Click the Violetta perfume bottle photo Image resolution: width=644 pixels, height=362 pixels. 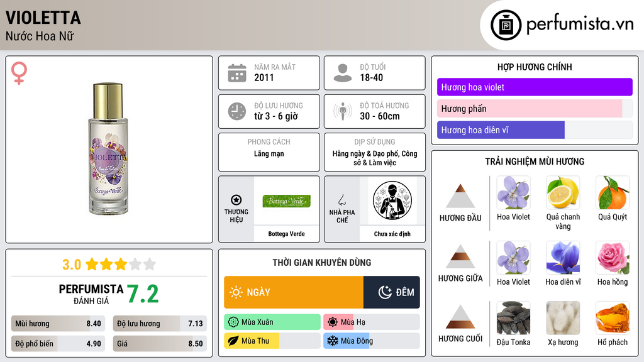point(108,149)
